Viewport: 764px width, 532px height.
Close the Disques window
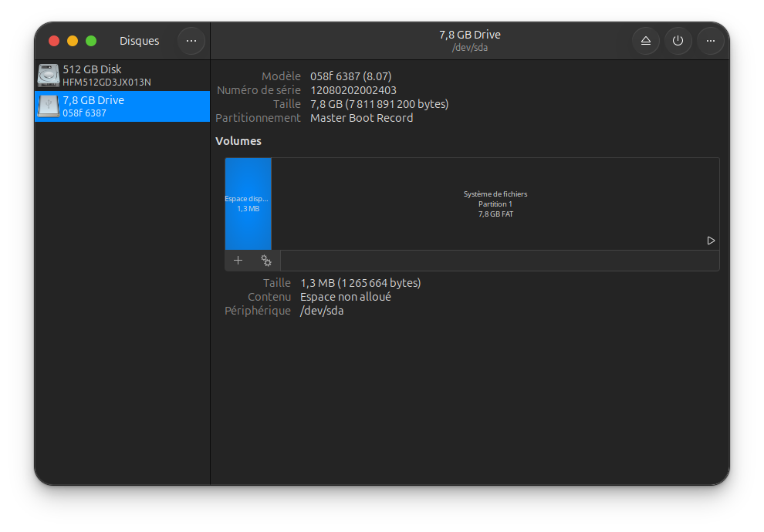pyautogui.click(x=54, y=41)
